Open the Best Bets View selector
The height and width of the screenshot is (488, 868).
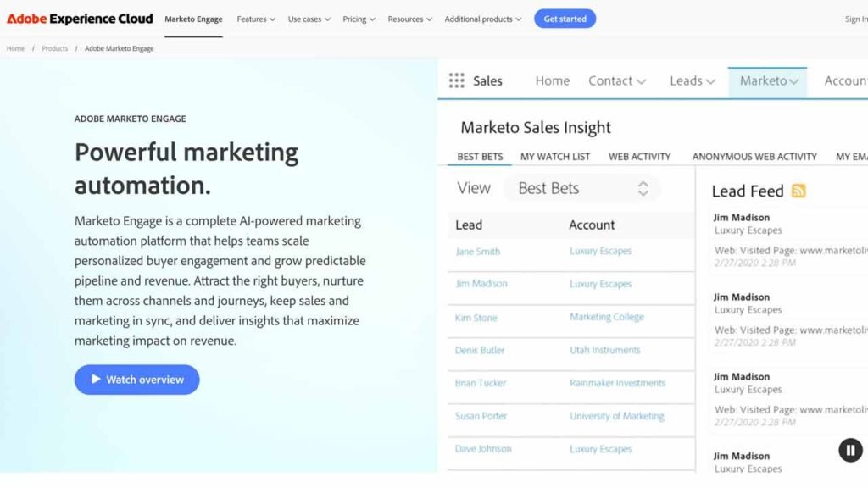coord(581,188)
